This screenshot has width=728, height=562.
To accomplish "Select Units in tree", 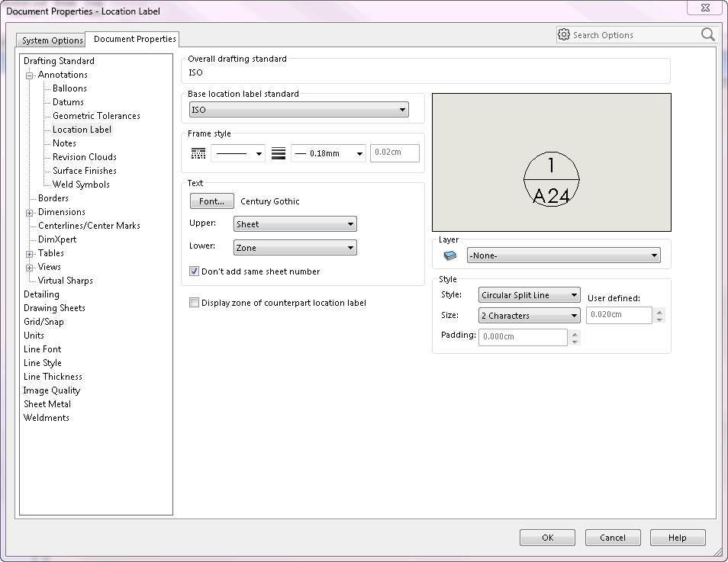I will point(34,336).
